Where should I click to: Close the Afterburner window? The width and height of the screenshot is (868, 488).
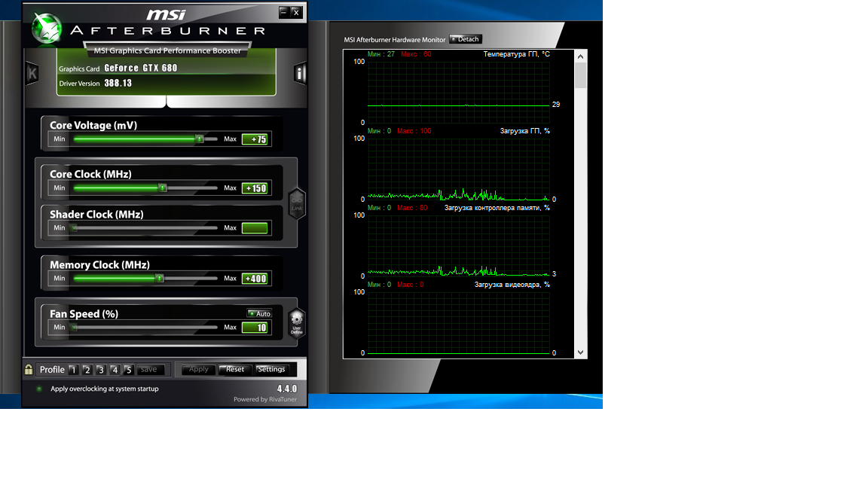[x=296, y=11]
